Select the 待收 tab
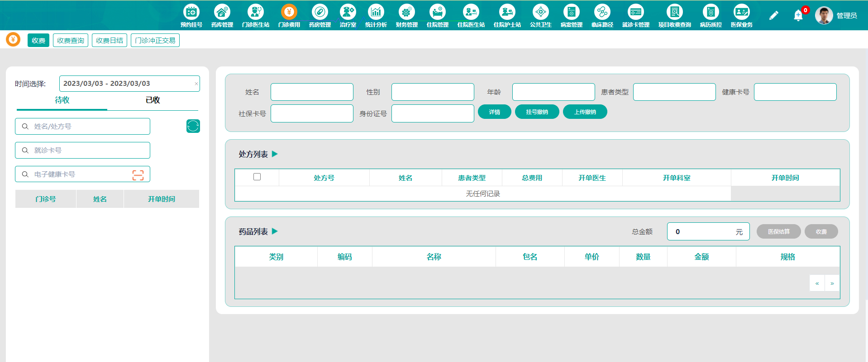The width and height of the screenshot is (868, 362). [62, 100]
